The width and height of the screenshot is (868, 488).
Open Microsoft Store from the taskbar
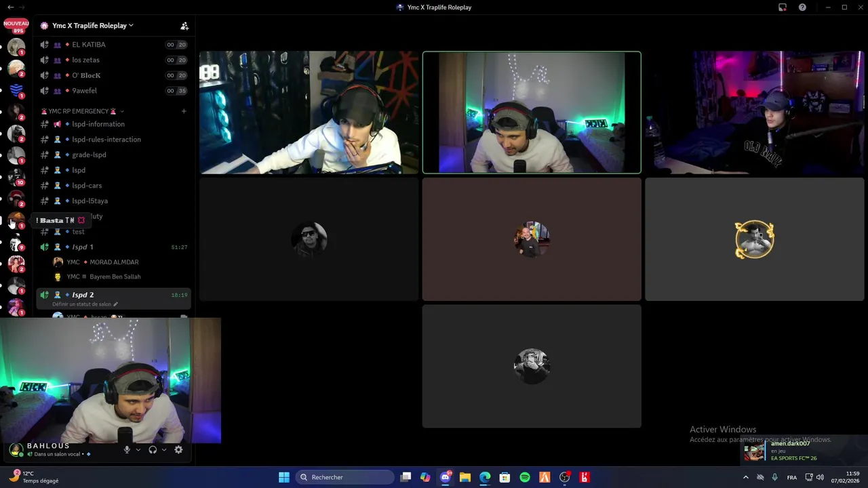[x=505, y=477]
